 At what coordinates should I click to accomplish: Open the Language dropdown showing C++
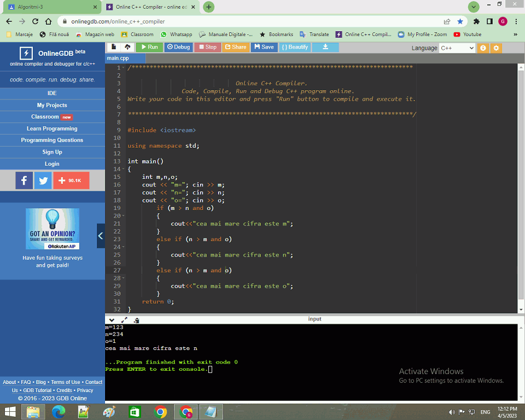pyautogui.click(x=457, y=48)
